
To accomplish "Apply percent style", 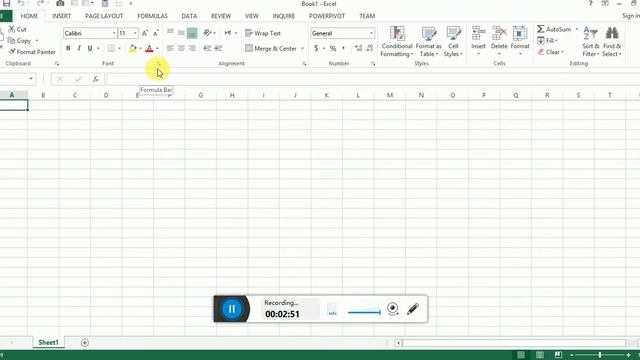I will click(x=333, y=48).
